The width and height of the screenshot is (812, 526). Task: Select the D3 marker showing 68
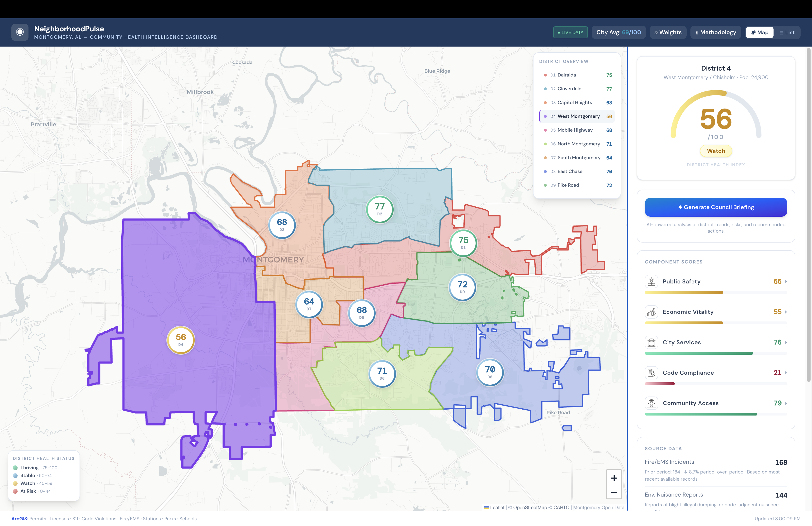tap(282, 225)
